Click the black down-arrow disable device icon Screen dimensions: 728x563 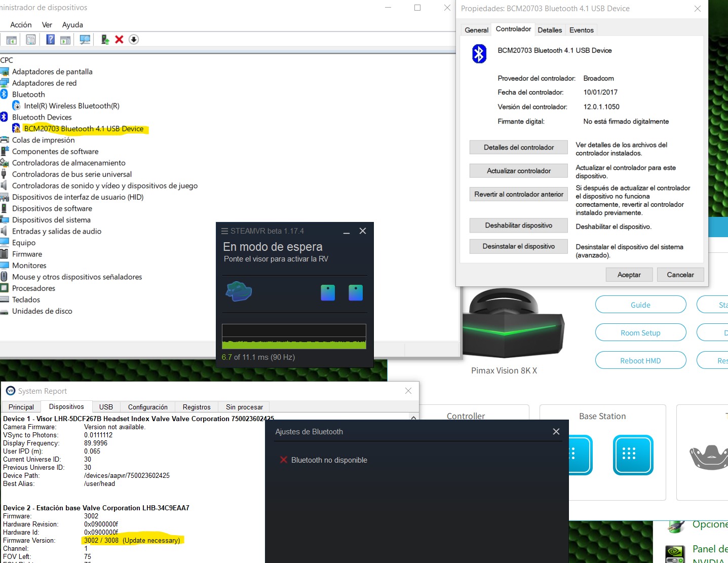point(134,40)
